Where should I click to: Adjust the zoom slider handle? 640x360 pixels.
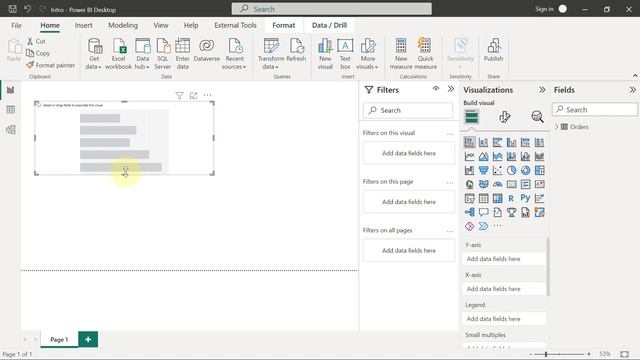[x=546, y=354]
